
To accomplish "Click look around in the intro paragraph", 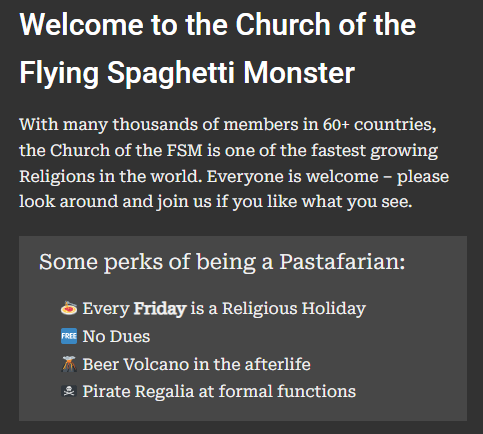I will point(69,202).
